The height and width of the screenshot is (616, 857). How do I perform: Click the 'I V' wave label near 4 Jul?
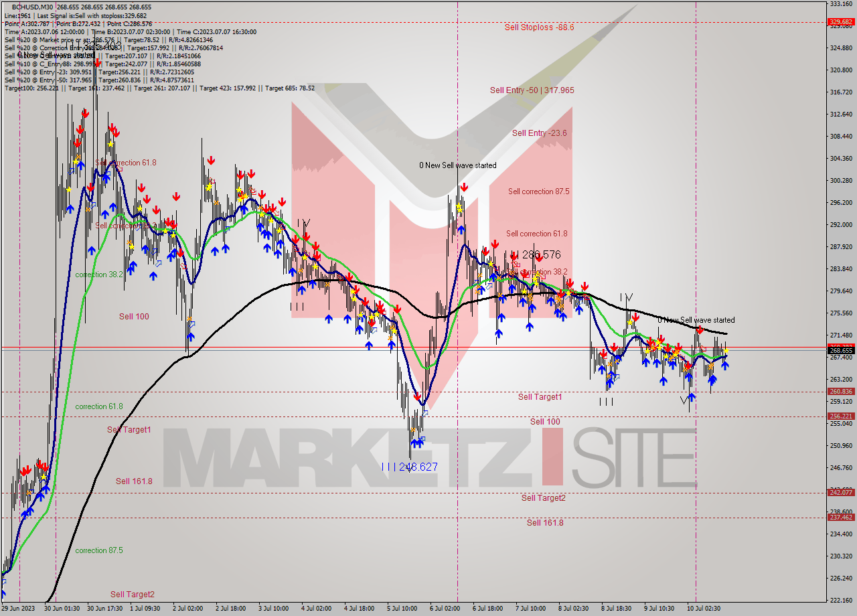[x=303, y=222]
